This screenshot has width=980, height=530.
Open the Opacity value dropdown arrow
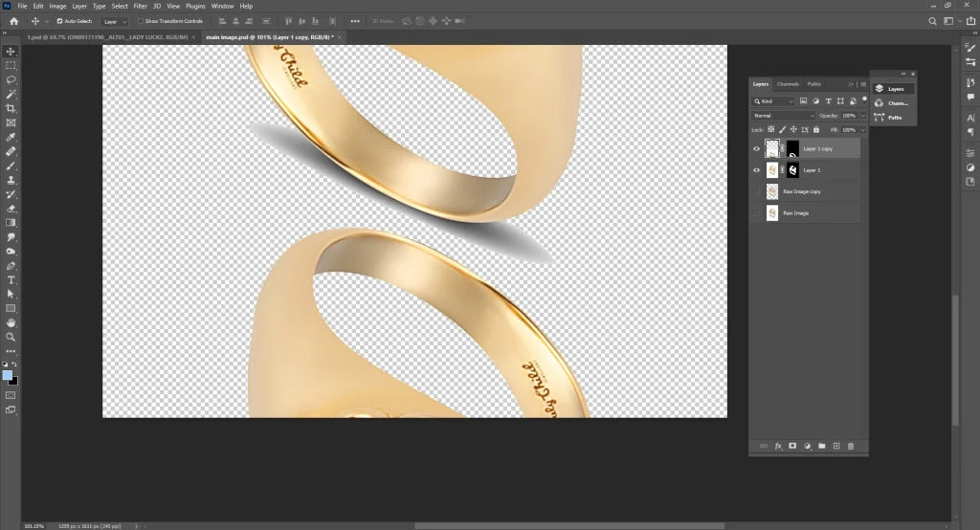click(863, 116)
